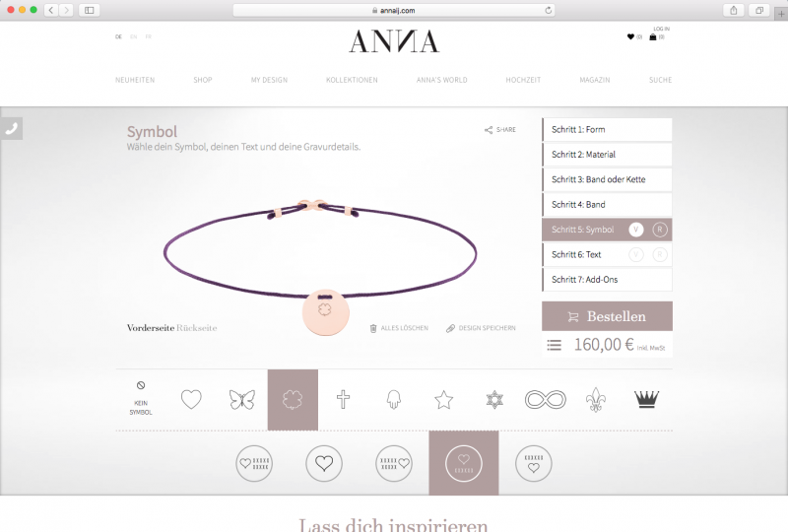Switch view to Rückseite
788x532 pixels.
point(197,328)
